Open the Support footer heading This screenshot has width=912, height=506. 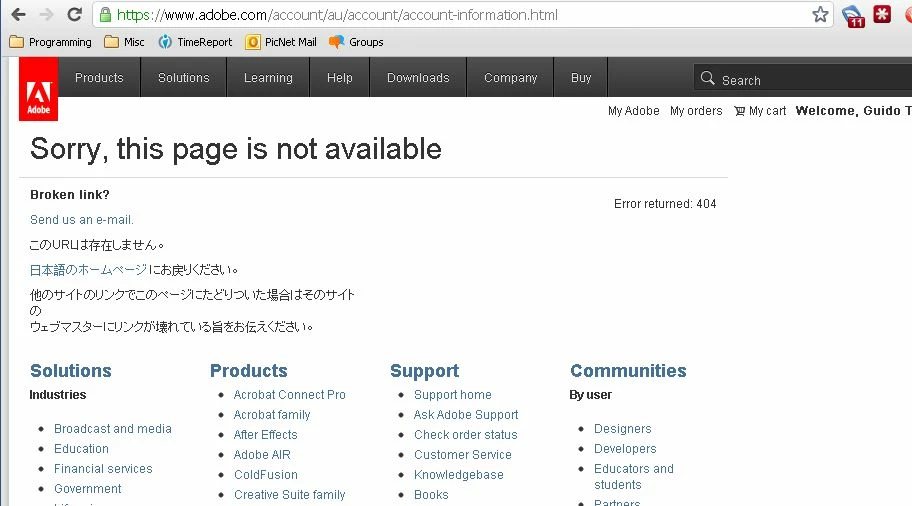click(425, 370)
